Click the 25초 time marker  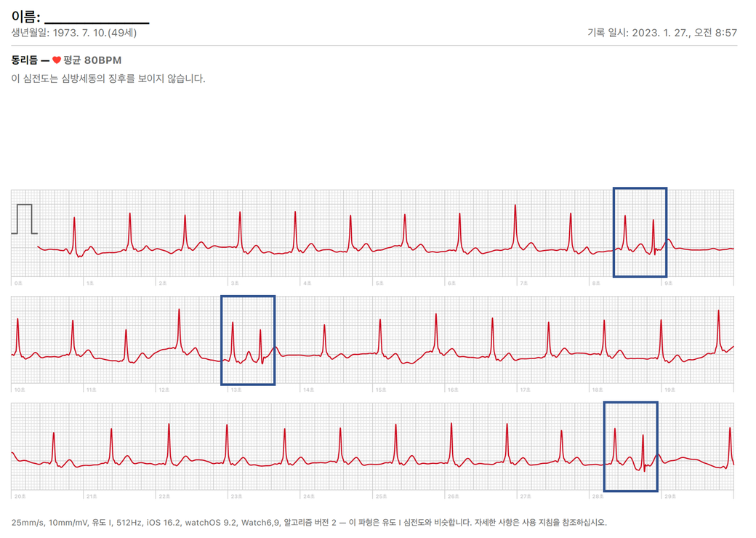coord(380,497)
